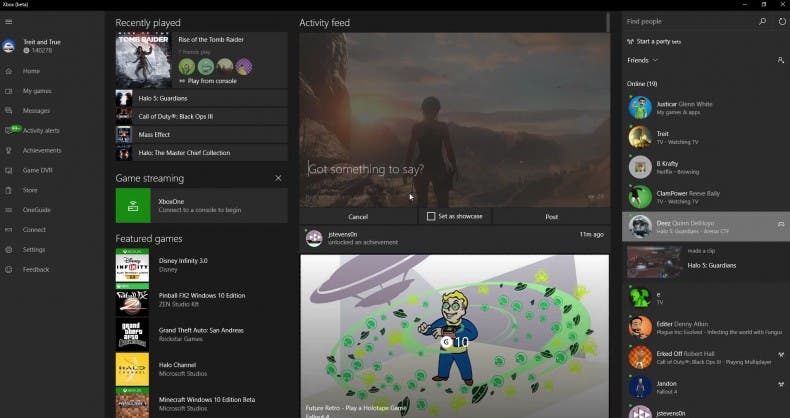Close the Game streaming section
The height and width of the screenshot is (418, 790).
click(278, 178)
